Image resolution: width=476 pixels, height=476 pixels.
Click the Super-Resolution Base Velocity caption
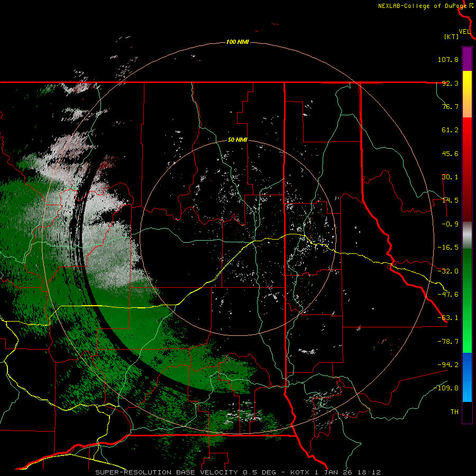pos(237,472)
